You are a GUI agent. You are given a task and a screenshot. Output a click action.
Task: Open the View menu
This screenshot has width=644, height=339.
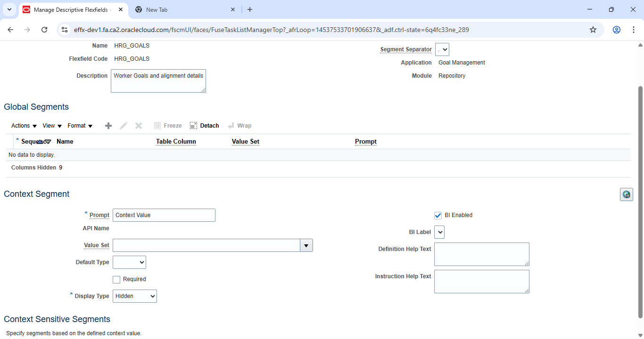52,126
